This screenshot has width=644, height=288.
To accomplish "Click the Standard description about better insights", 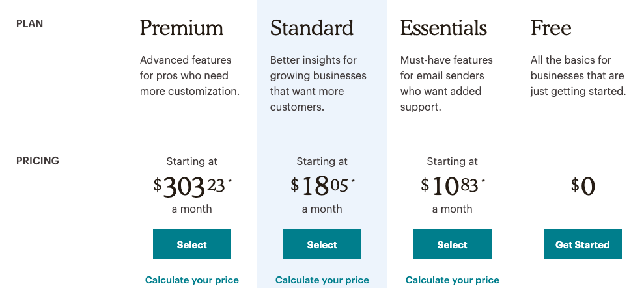I will (318, 83).
